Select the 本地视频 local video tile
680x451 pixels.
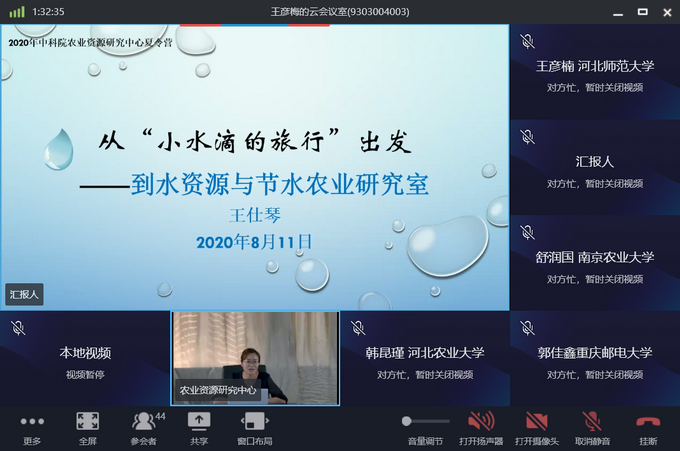[x=85, y=358]
